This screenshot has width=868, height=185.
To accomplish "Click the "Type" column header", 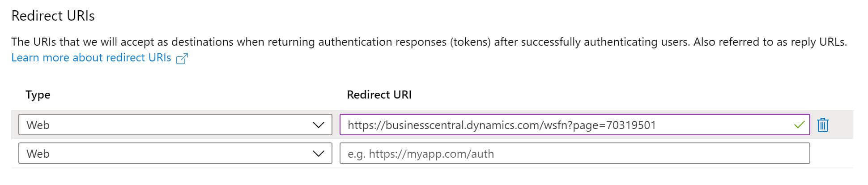I will (x=38, y=95).
